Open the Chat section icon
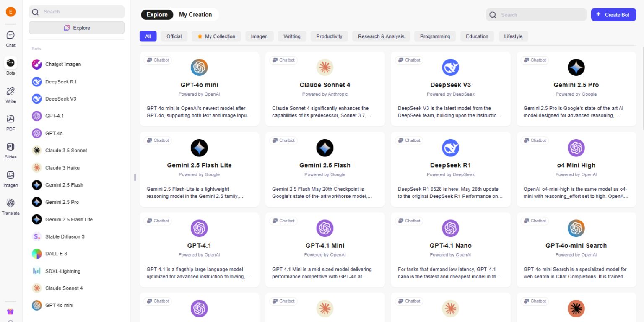644x322 pixels. coord(10,35)
